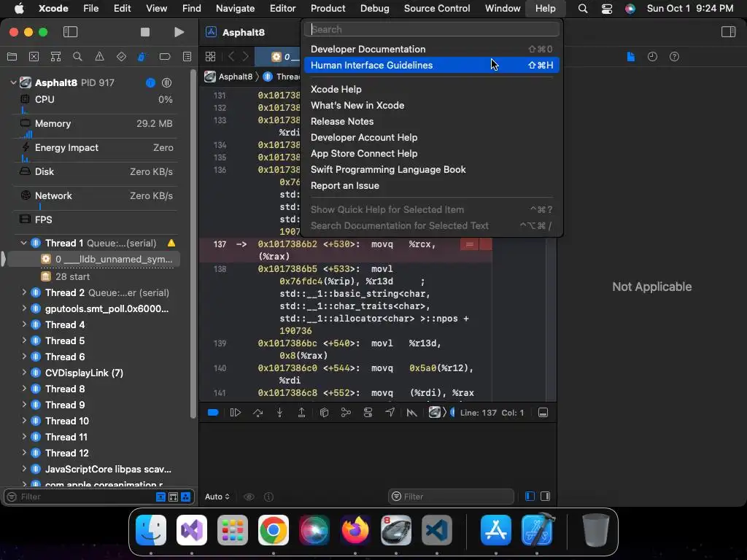Open the Breakpoint navigator tag icon
Image resolution: width=747 pixels, height=560 pixels.
click(165, 57)
